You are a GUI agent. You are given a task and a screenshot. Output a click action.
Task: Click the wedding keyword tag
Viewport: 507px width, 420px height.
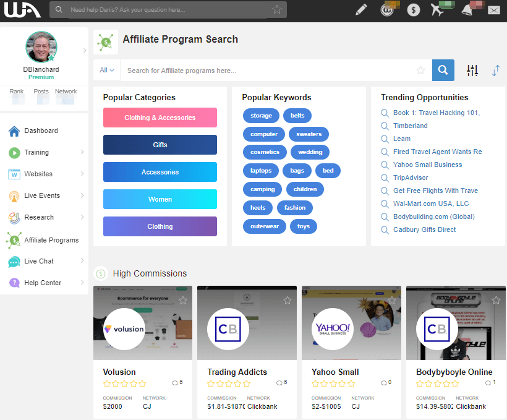coord(310,152)
